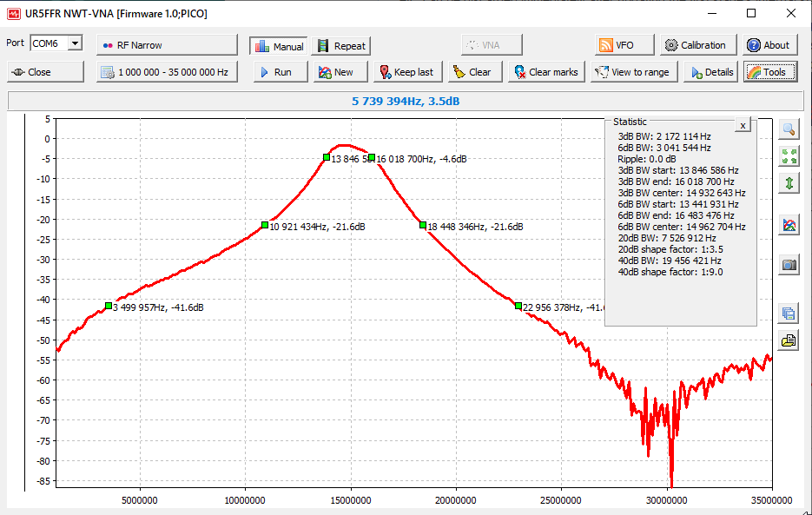Viewport: 812px width, 515px height.
Task: Click the green marker at 10 921 434Hz
Action: [265, 225]
